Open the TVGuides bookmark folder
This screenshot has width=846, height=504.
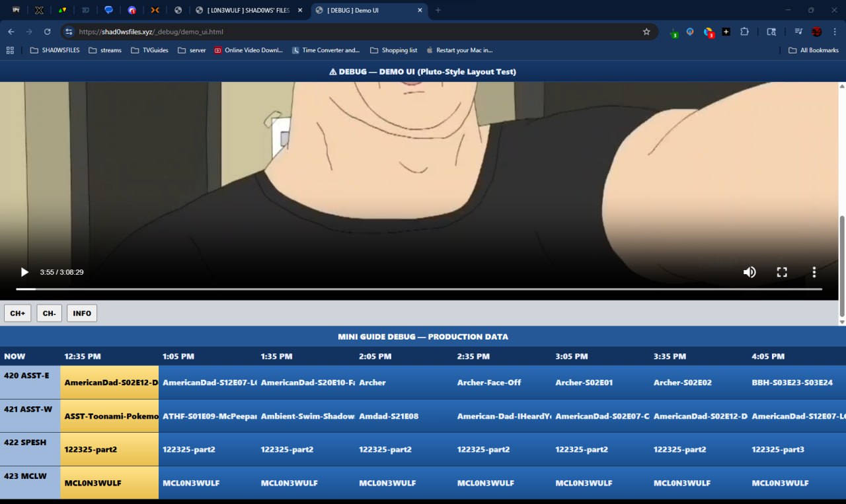tap(149, 50)
